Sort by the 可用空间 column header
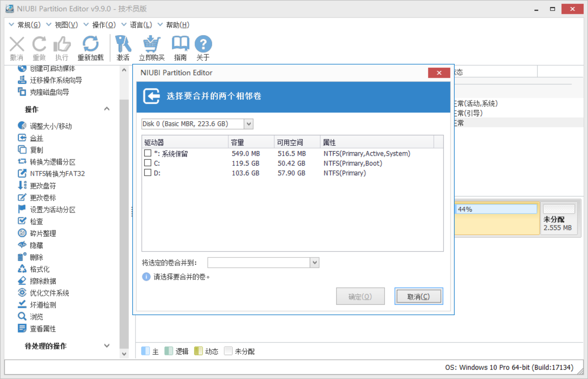Screen dimensions: 588x379 click(297, 142)
